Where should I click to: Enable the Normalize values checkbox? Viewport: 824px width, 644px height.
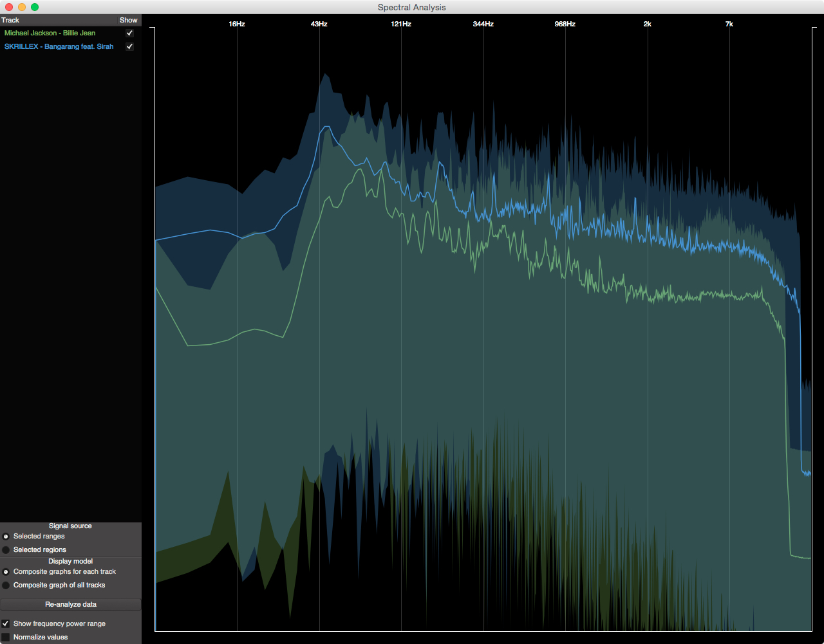click(x=6, y=637)
